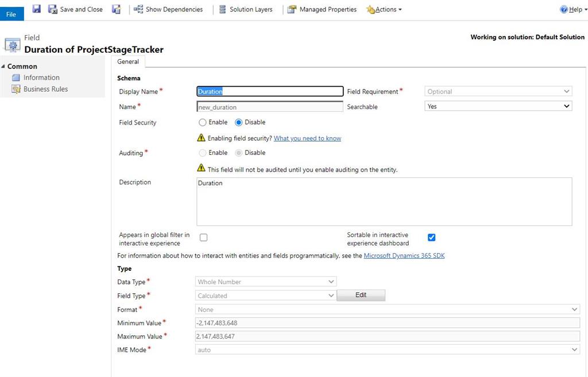Open the Show Dependencies tool

[x=168, y=9]
